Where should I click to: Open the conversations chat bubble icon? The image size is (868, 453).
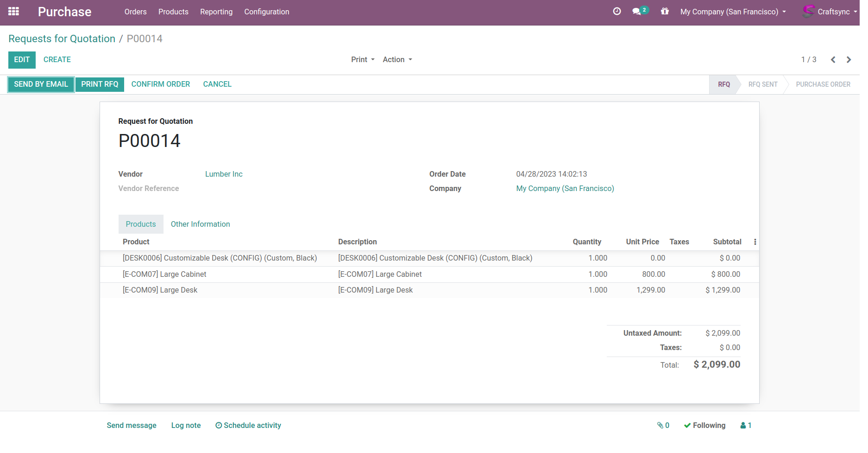tap(637, 12)
